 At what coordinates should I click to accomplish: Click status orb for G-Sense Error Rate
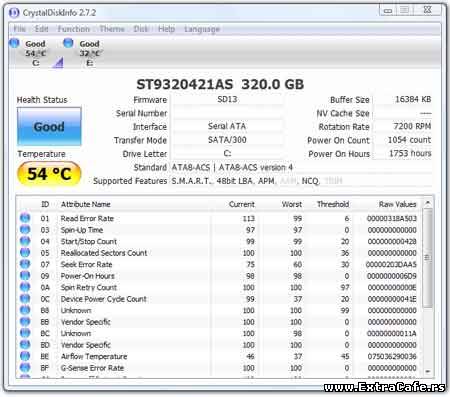(25, 368)
